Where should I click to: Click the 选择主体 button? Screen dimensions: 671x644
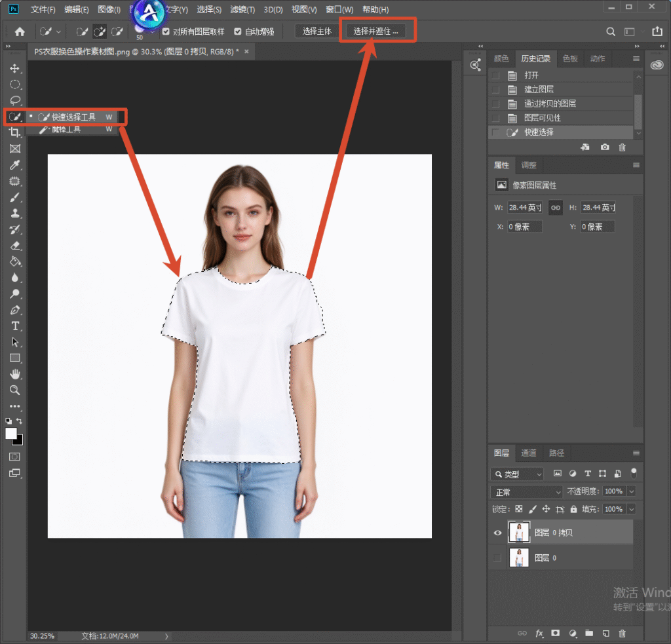pyautogui.click(x=316, y=31)
